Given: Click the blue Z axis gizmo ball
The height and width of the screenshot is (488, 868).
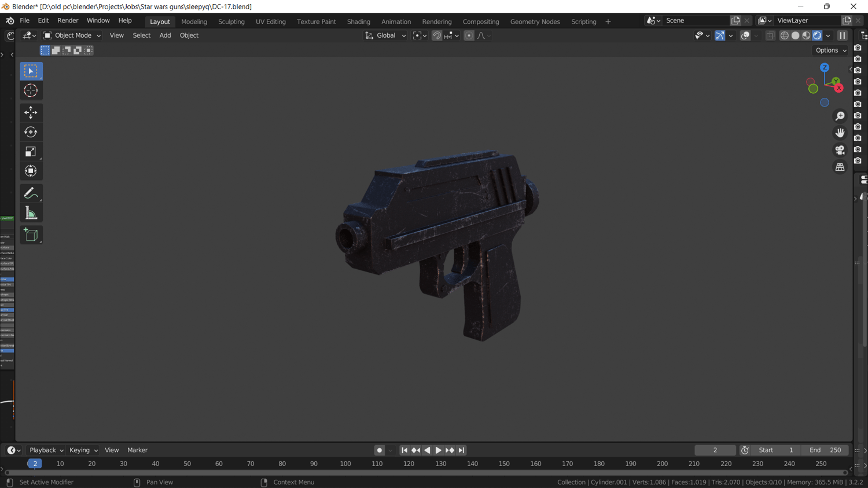Looking at the screenshot, I should pyautogui.click(x=825, y=68).
